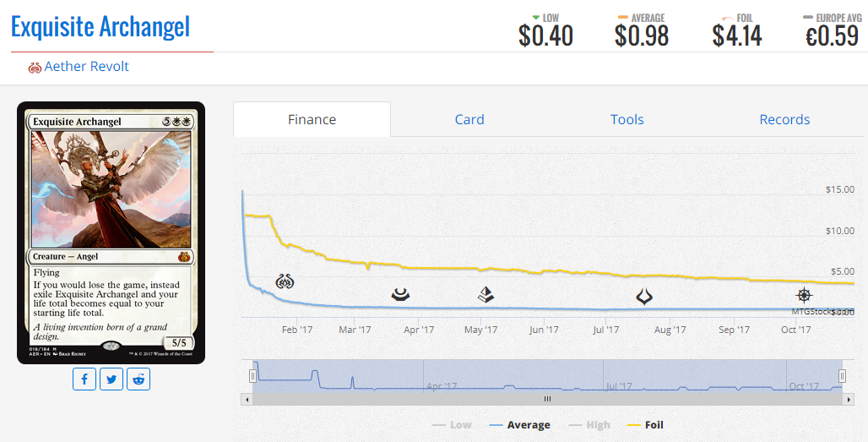Share card on Reddit
The width and height of the screenshot is (868, 442).
pyautogui.click(x=138, y=379)
